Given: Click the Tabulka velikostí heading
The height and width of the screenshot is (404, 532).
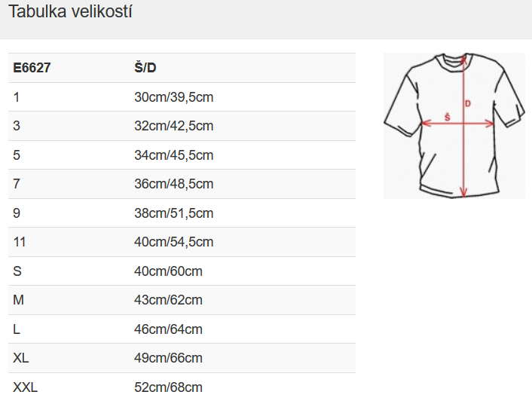Looking at the screenshot, I should [x=71, y=13].
